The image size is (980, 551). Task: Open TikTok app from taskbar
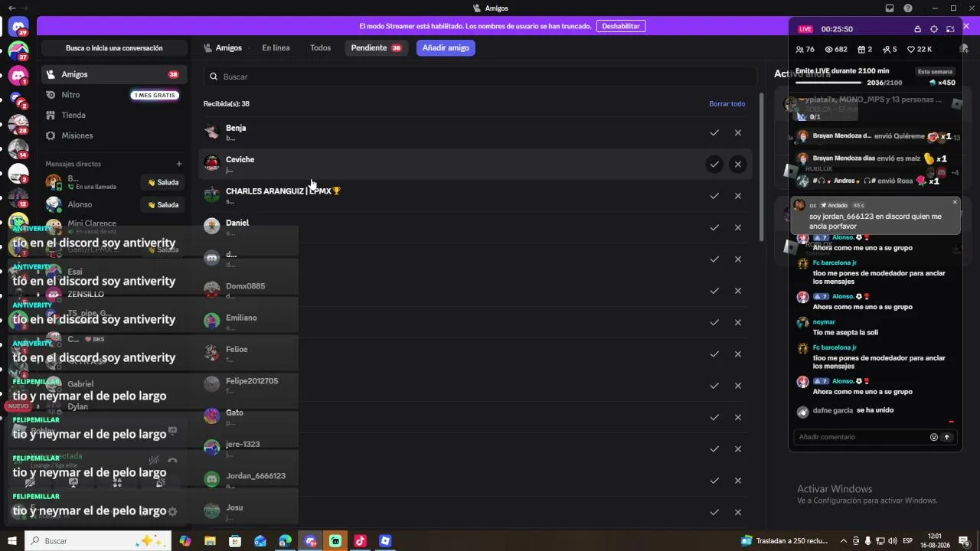click(360, 541)
